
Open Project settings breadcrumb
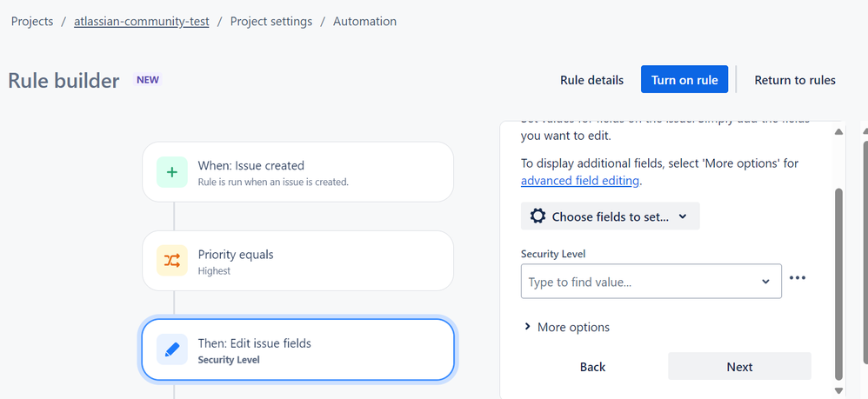[x=271, y=22]
